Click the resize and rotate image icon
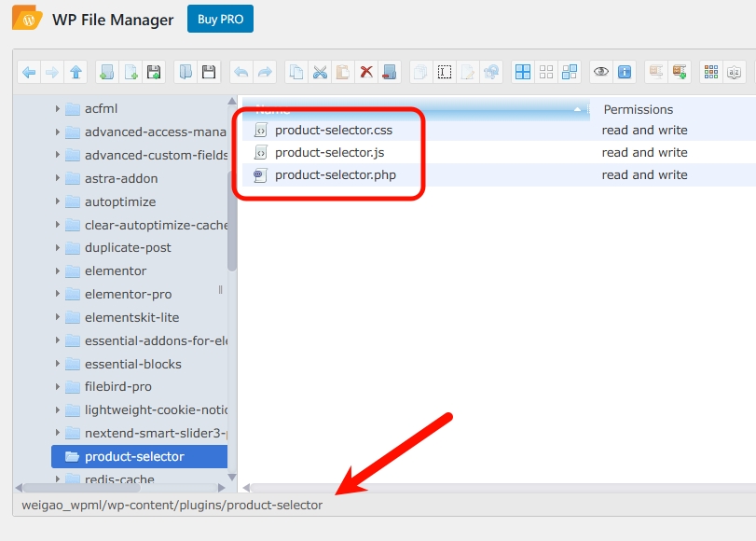 [491, 73]
